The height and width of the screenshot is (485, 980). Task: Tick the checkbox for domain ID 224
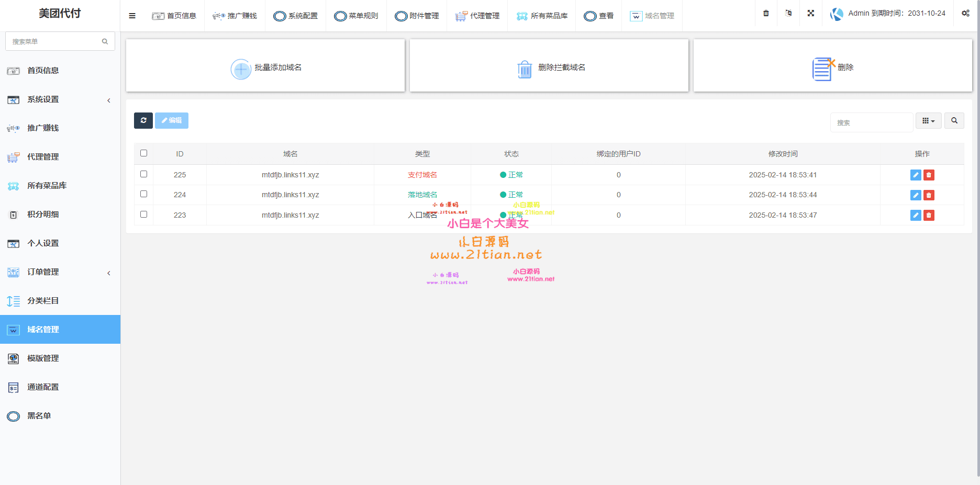(x=143, y=194)
